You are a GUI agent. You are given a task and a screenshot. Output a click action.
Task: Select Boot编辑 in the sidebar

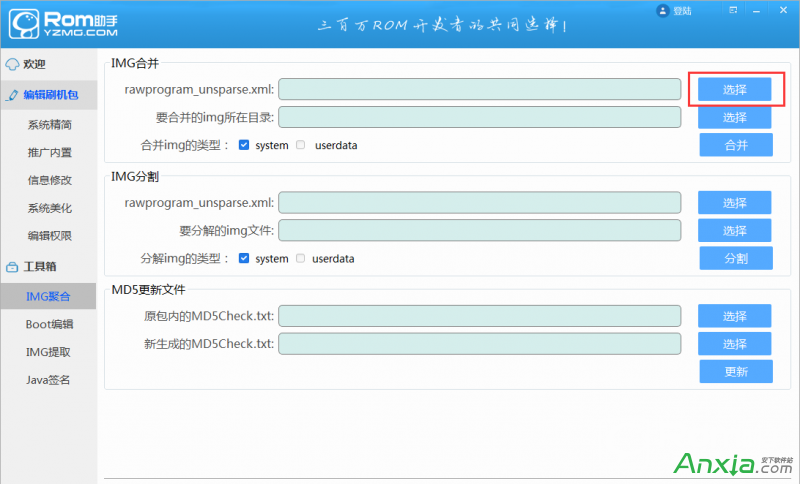pyautogui.click(x=49, y=324)
